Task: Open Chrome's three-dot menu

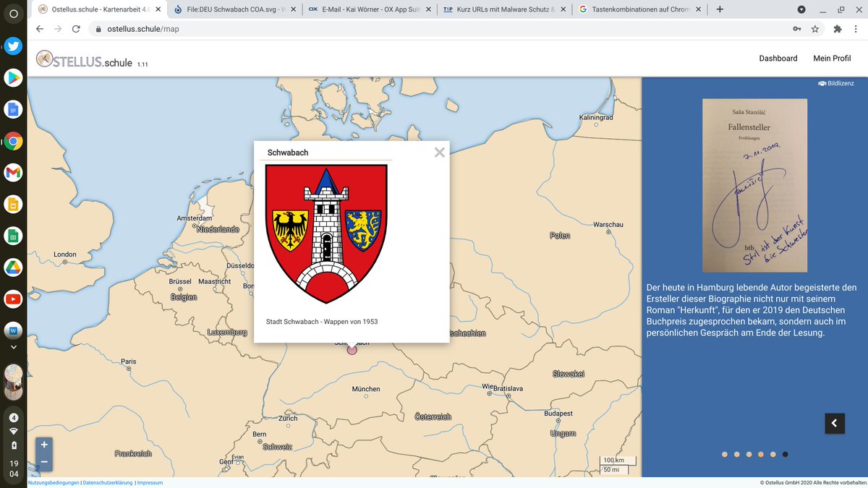Action: pos(856,29)
